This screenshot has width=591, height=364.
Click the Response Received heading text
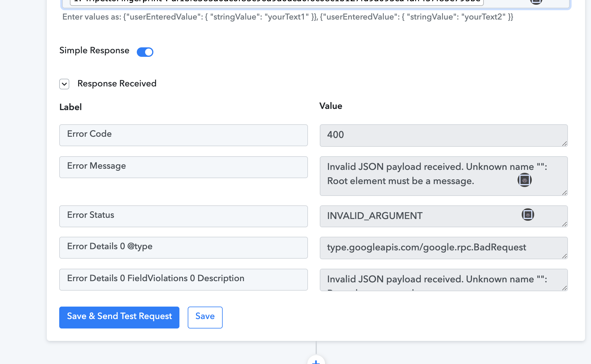pyautogui.click(x=117, y=83)
